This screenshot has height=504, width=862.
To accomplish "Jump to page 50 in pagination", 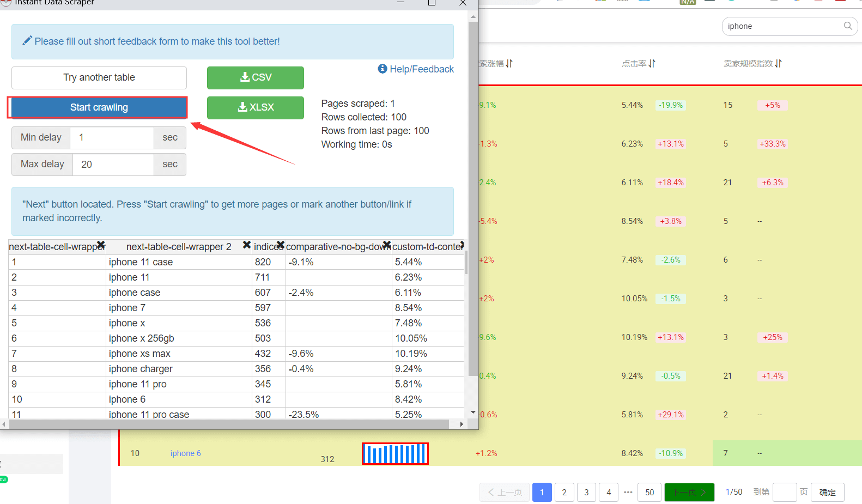I will pyautogui.click(x=649, y=492).
